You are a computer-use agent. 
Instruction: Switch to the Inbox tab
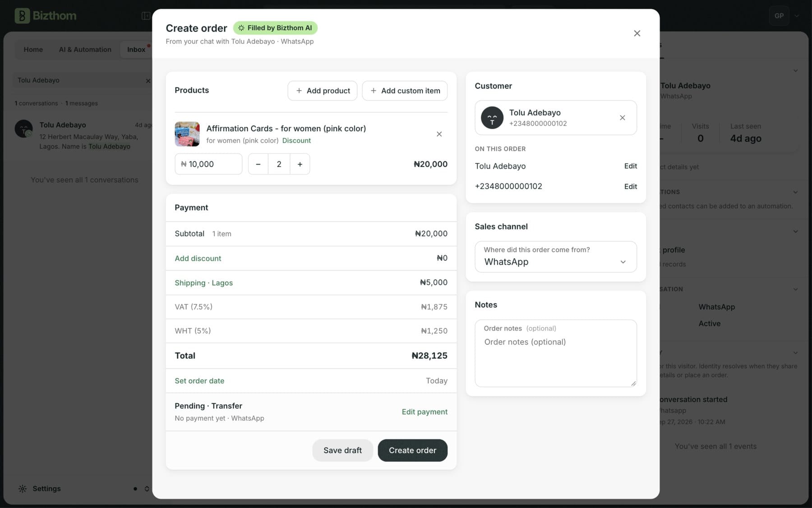point(136,49)
